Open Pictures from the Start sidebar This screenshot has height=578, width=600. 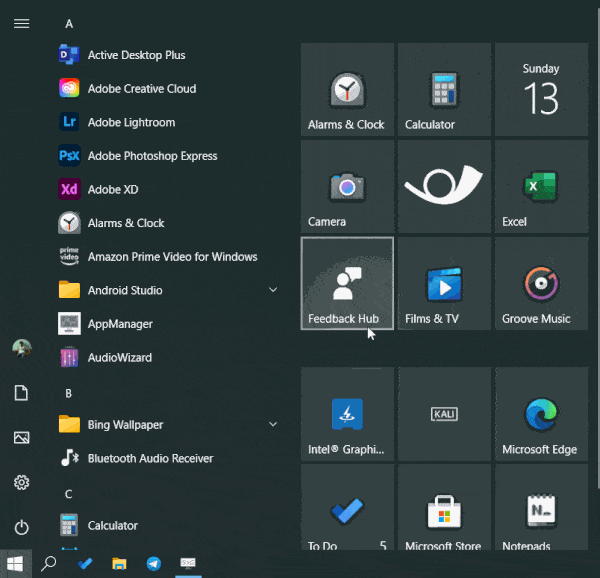[x=21, y=438]
